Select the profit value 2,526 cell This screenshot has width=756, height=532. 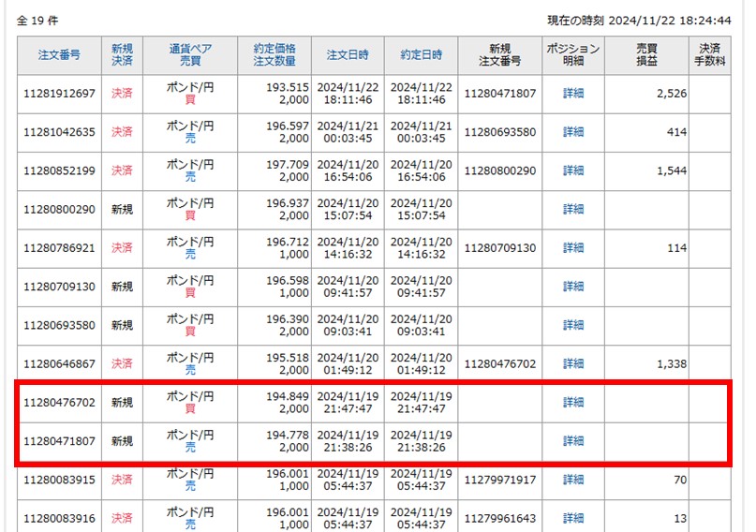(x=673, y=94)
